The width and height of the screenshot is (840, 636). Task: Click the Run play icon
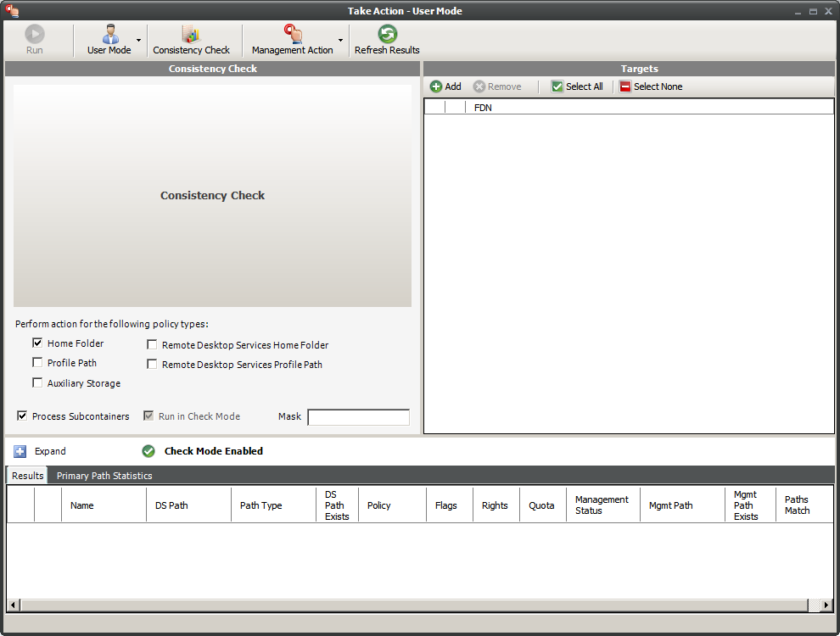(x=35, y=34)
